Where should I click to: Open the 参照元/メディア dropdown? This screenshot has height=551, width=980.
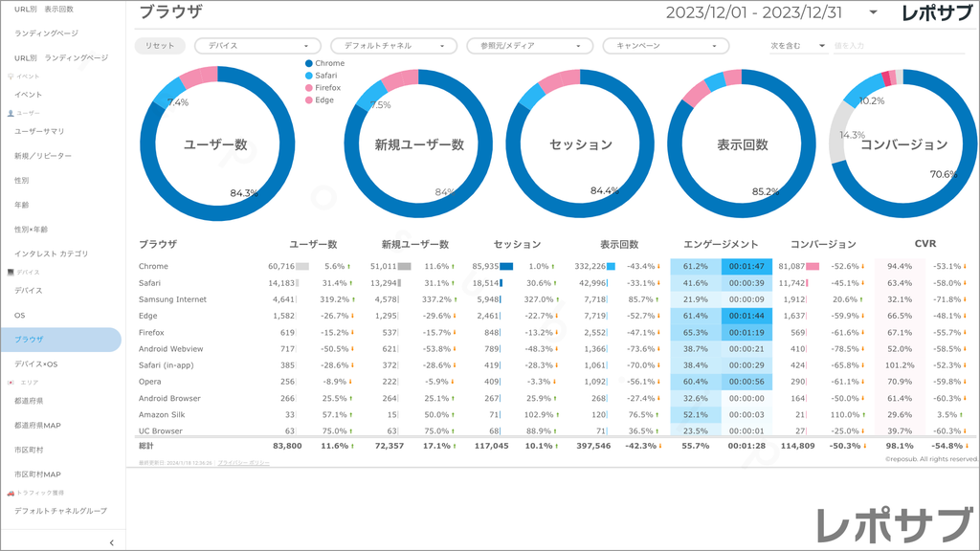(x=529, y=46)
